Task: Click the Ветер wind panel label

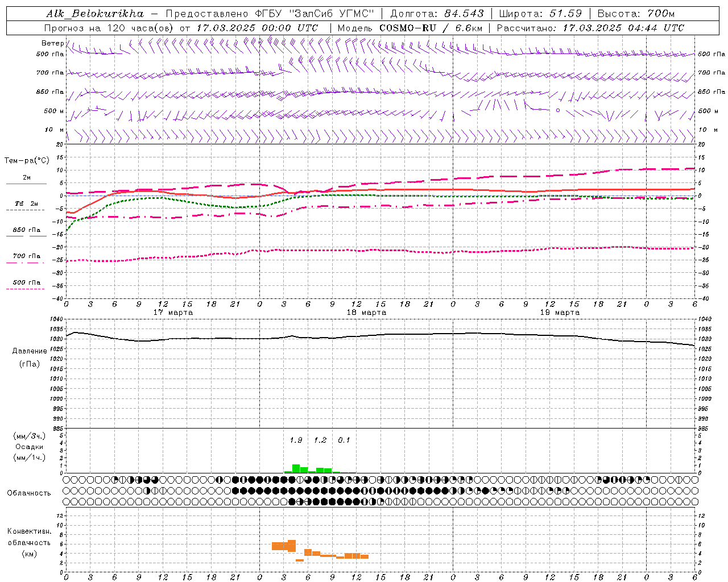Action: 52,43
